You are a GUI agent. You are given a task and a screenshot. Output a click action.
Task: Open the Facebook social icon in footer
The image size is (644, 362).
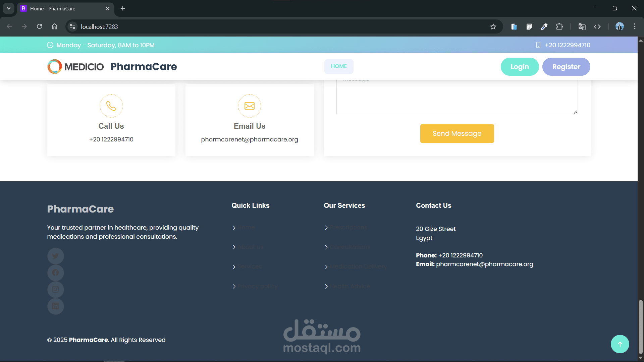pyautogui.click(x=55, y=273)
